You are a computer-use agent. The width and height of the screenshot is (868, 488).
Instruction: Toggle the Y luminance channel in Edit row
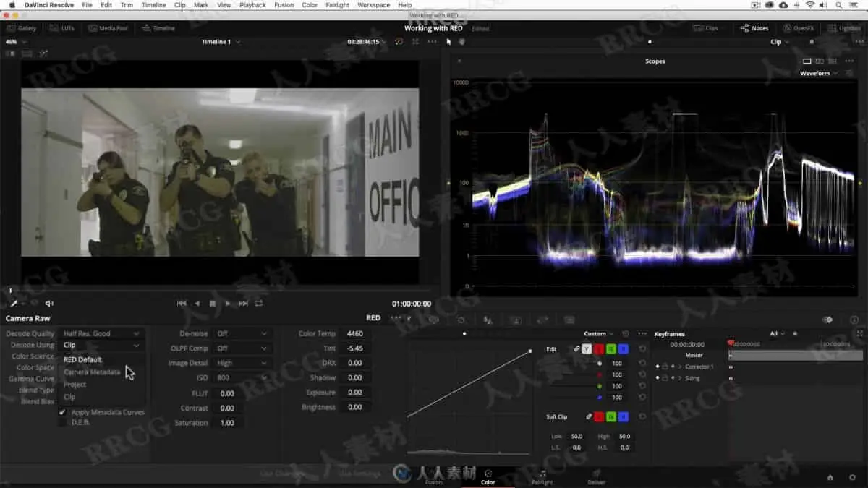tap(587, 349)
